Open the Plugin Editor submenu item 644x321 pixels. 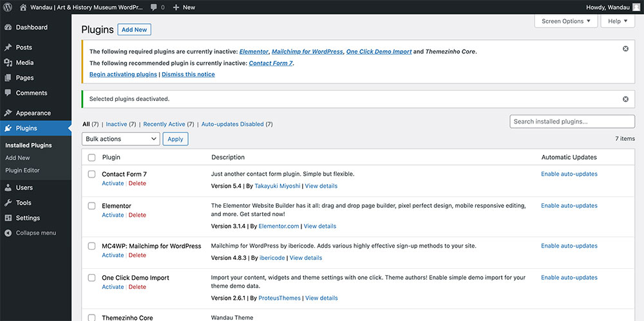coord(23,170)
